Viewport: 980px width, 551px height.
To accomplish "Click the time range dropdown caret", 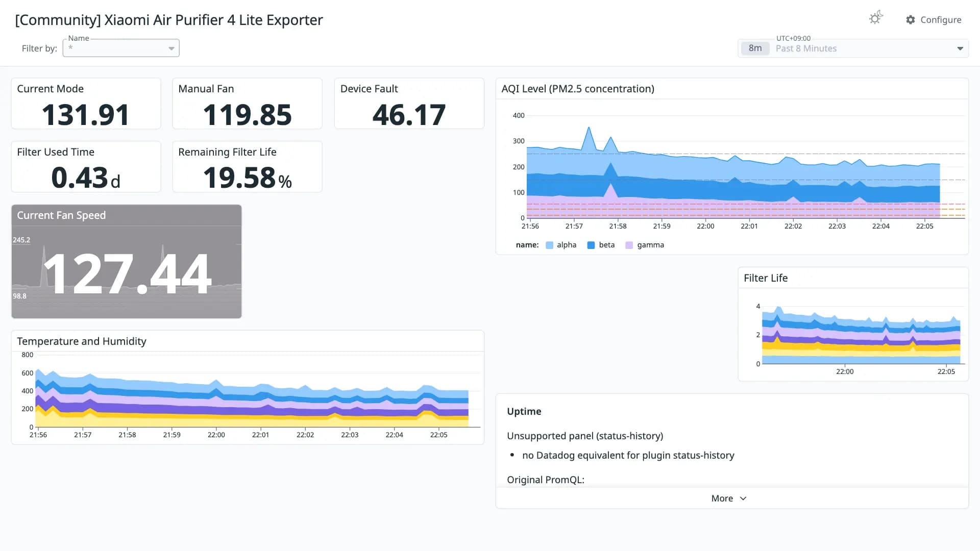I will point(960,48).
